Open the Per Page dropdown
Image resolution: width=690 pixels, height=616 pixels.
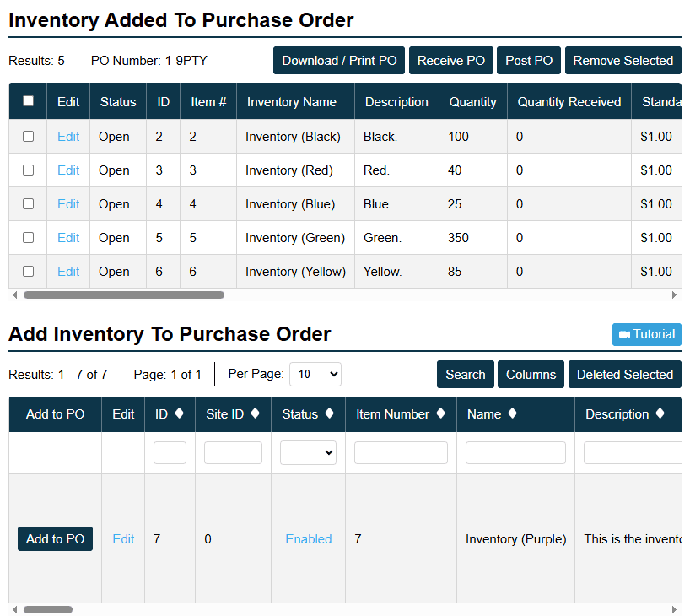[x=315, y=375]
